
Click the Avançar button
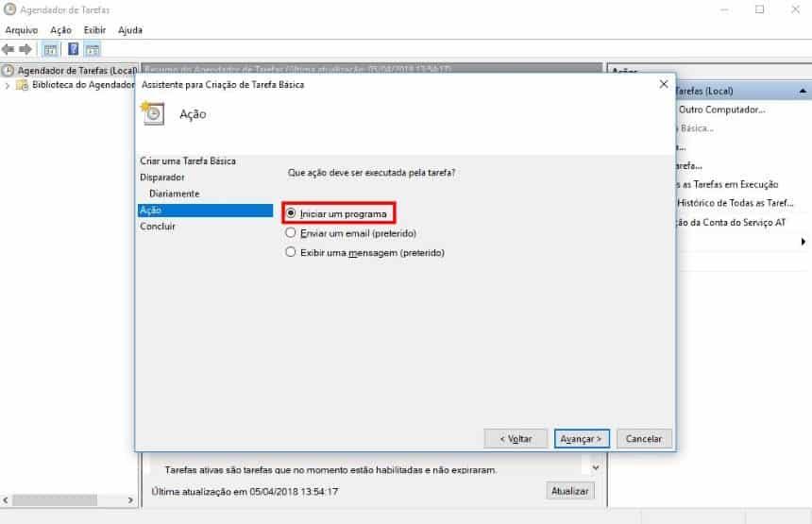pos(582,439)
